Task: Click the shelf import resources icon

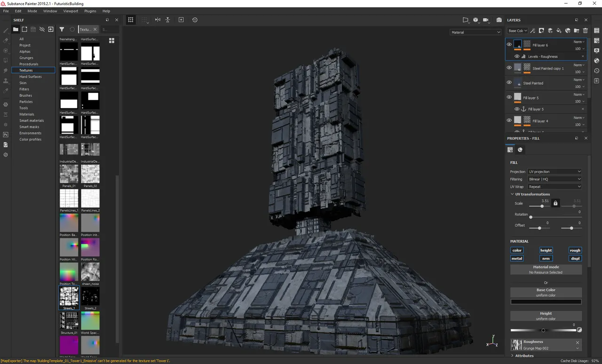Action: click(51, 29)
